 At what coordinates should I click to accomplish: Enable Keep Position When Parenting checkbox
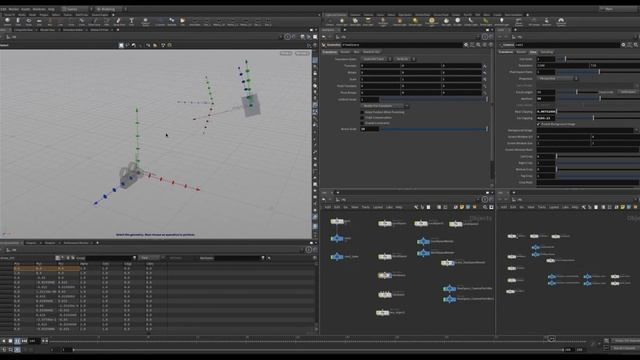point(362,112)
